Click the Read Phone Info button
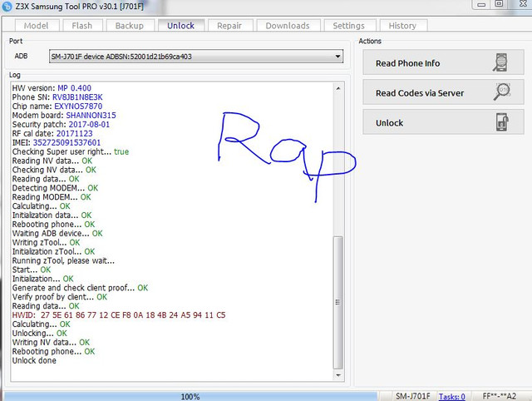The image size is (532, 401). [443, 62]
